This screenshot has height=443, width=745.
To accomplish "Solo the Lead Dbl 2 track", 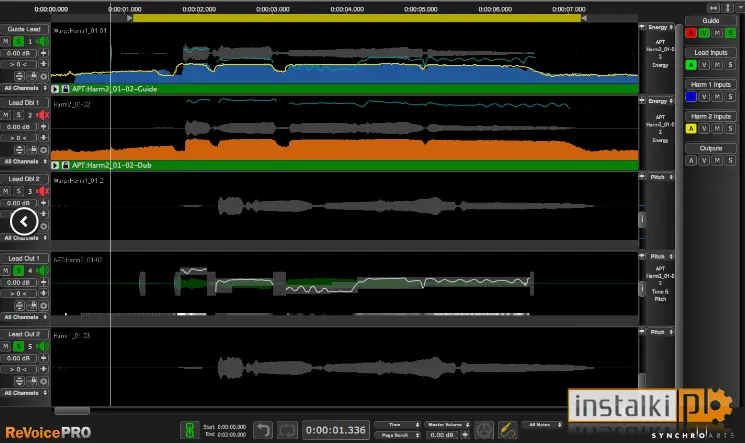I will (x=18, y=191).
